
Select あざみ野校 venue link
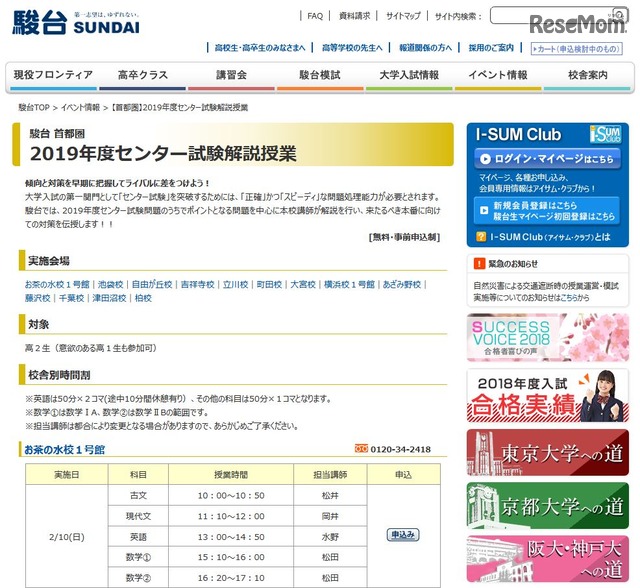pos(402,284)
